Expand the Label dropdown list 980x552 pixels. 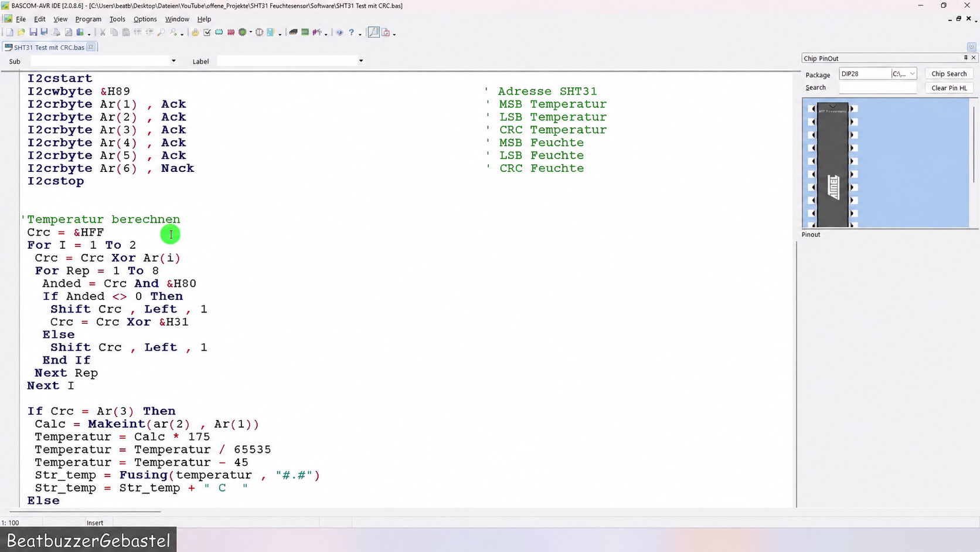361,61
